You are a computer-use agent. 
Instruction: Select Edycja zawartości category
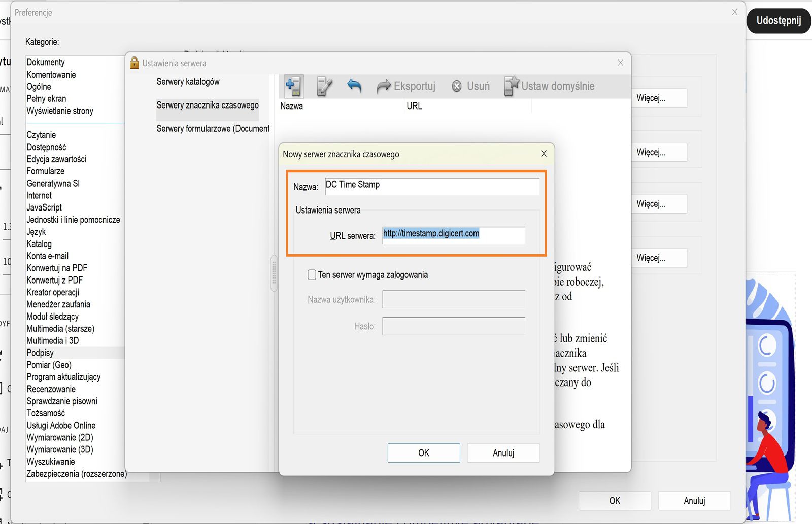pyautogui.click(x=56, y=159)
